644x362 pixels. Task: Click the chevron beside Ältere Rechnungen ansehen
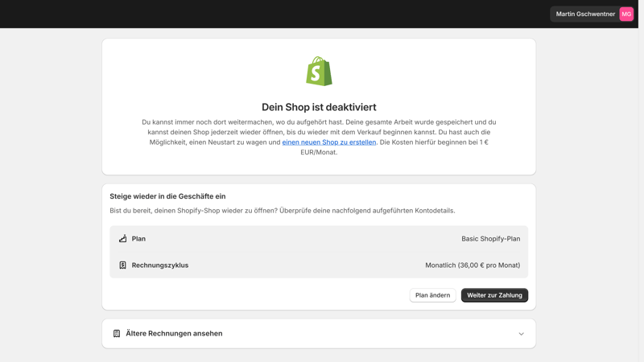point(521,334)
